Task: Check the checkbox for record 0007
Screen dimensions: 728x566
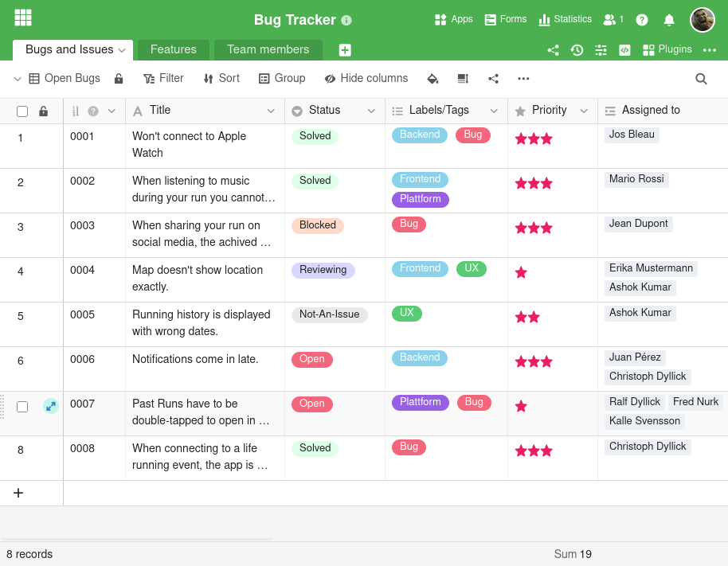Action: coord(22,405)
